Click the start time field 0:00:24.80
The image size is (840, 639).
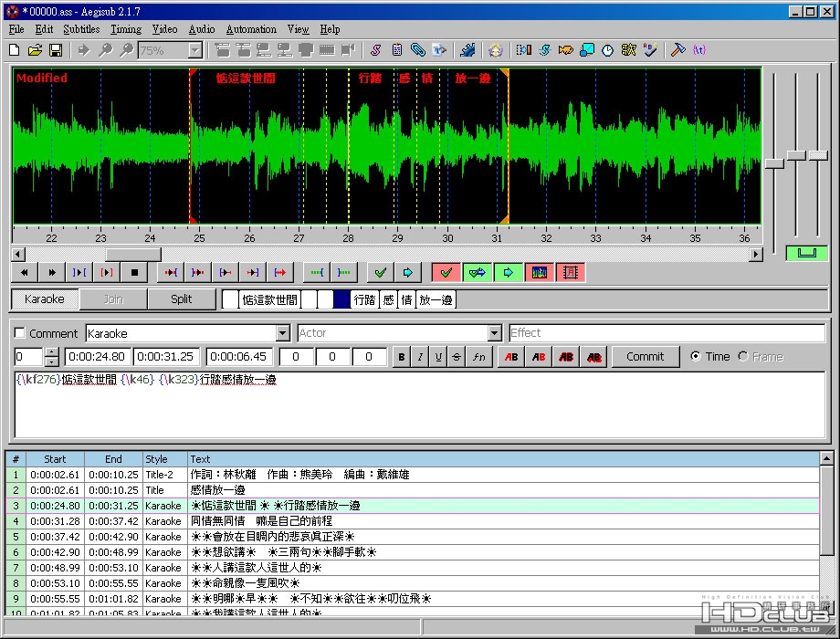[97, 357]
